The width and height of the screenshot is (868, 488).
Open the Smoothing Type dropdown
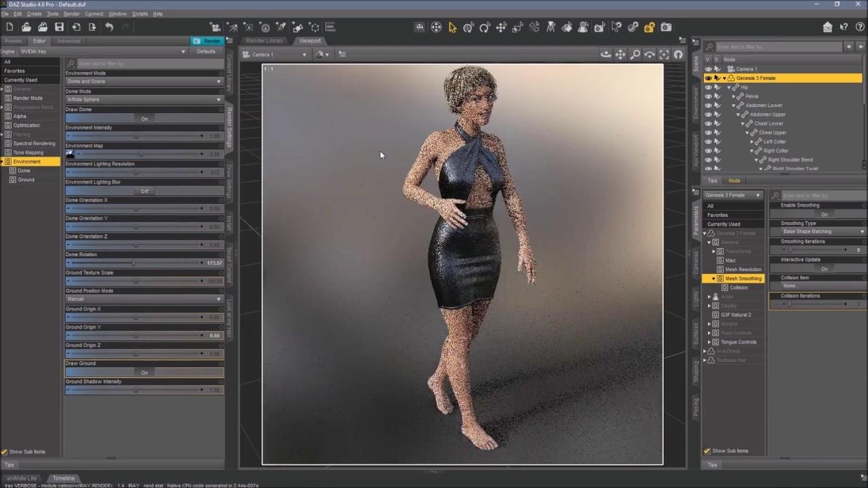coord(823,232)
